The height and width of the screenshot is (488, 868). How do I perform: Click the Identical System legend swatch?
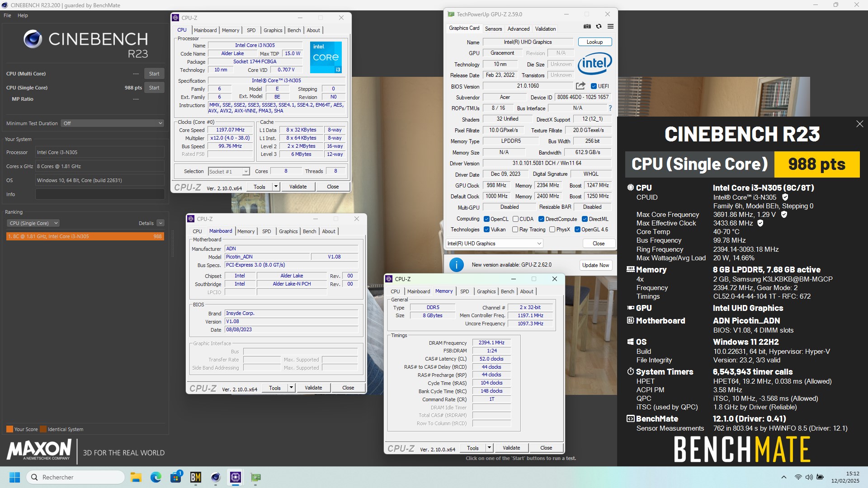point(43,429)
